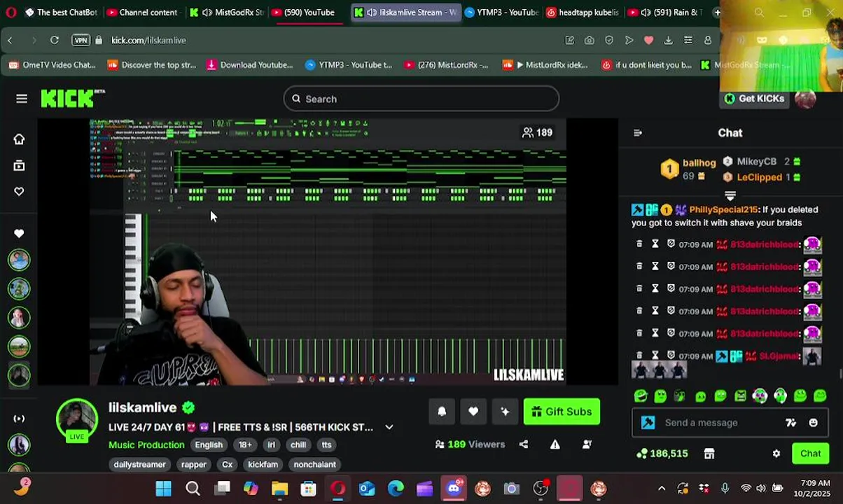Click the Get KICKs button

[x=754, y=99]
